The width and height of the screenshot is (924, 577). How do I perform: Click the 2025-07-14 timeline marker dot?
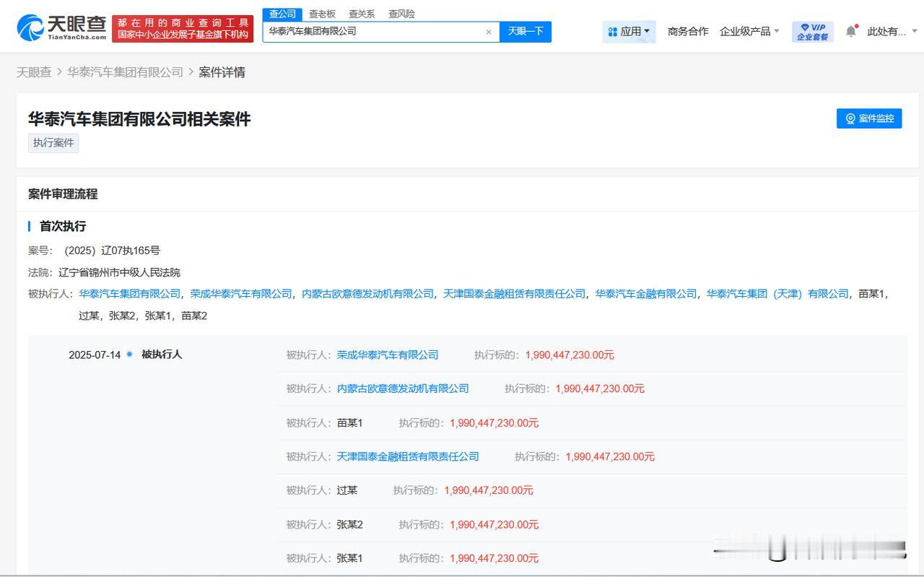coord(130,355)
